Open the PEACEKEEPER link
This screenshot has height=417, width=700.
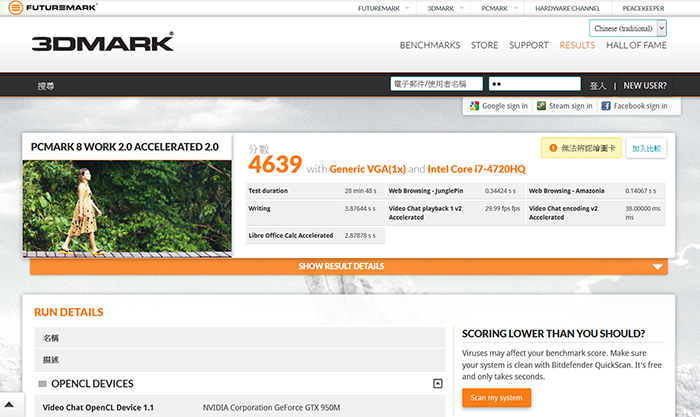click(x=643, y=8)
